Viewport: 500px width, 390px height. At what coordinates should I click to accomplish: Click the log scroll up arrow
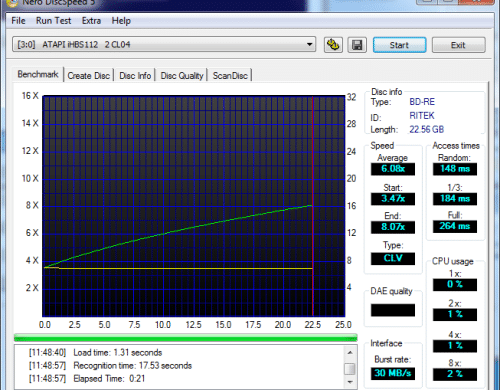[350, 352]
